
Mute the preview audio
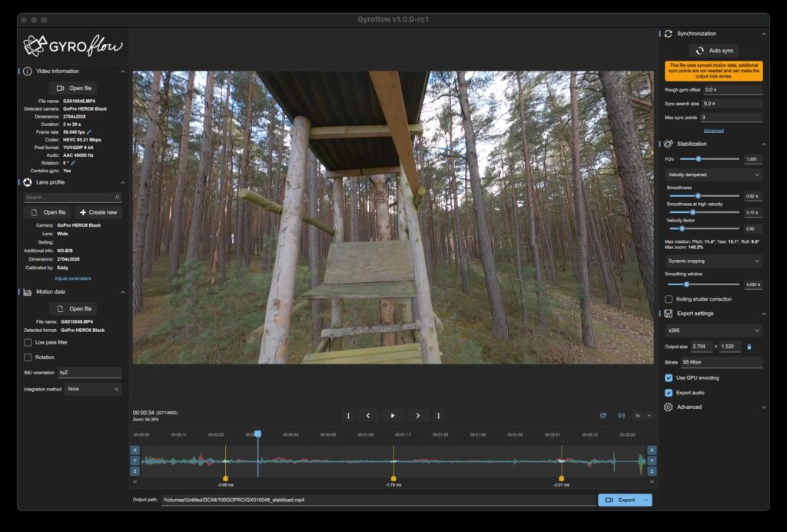coord(621,416)
